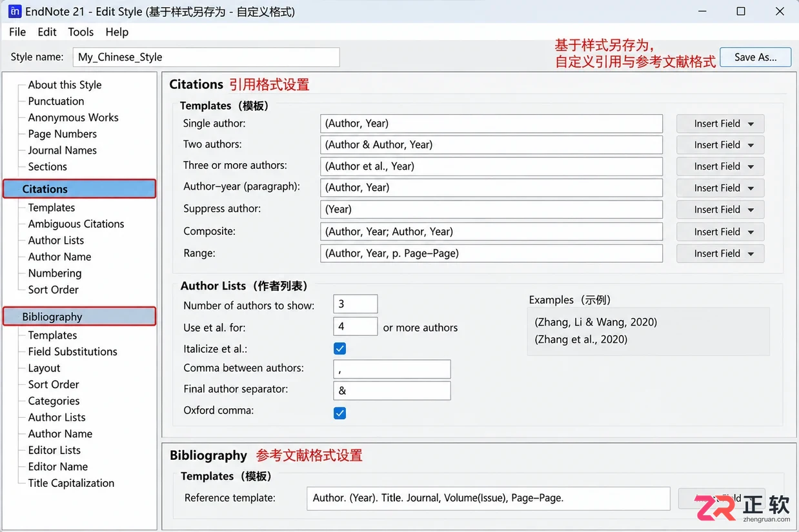This screenshot has height=532, width=799.
Task: Click the Single author template field
Action: [491, 124]
